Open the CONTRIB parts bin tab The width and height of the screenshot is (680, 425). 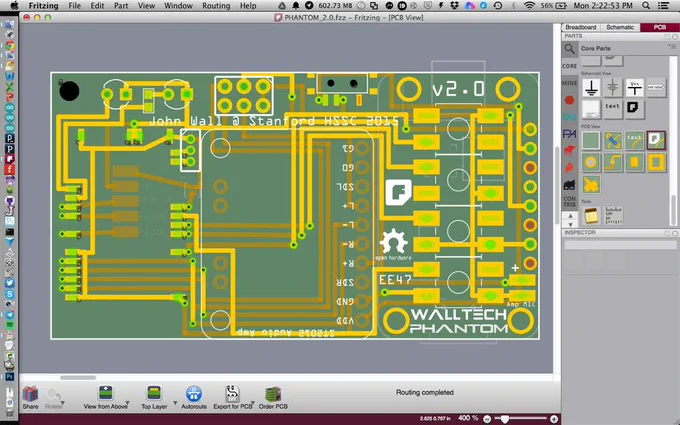click(x=569, y=202)
